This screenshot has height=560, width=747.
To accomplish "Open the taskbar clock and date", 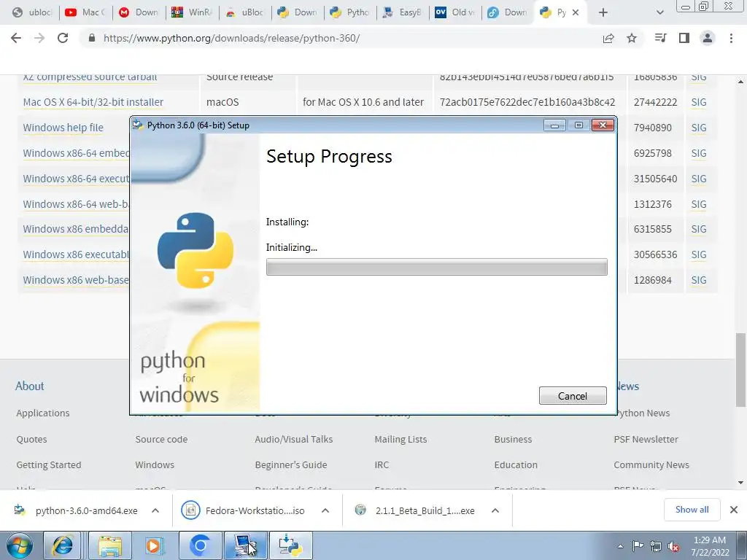I will pyautogui.click(x=710, y=546).
